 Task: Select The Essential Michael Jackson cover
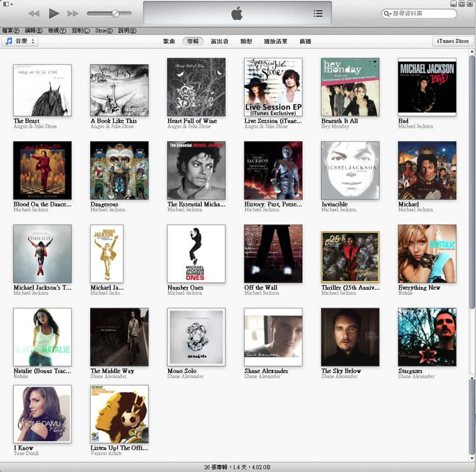pos(196,170)
